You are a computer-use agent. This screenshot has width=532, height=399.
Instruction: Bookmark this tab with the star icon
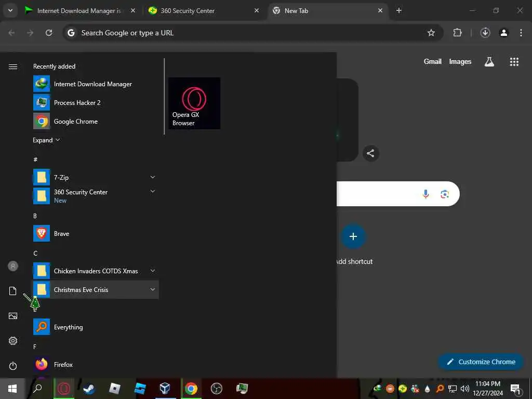point(431,33)
